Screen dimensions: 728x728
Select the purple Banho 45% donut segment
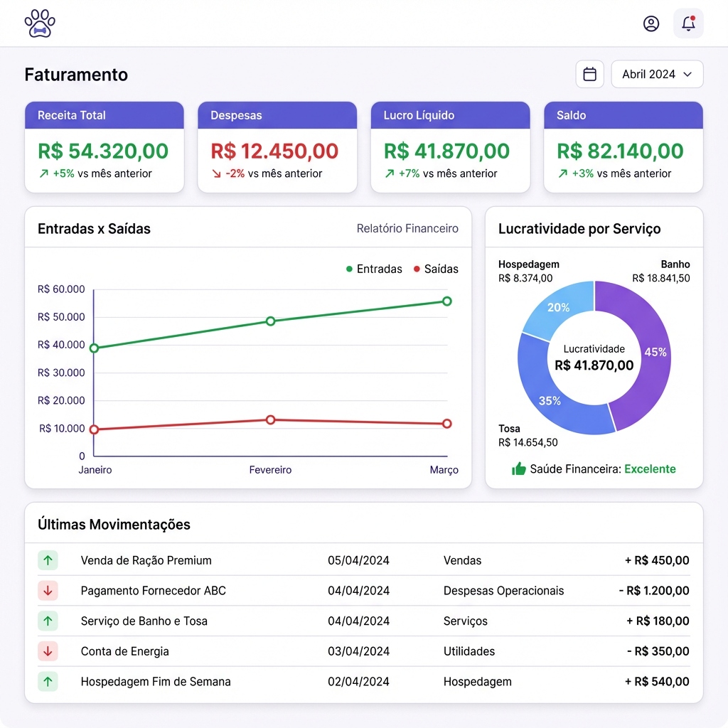(655, 352)
